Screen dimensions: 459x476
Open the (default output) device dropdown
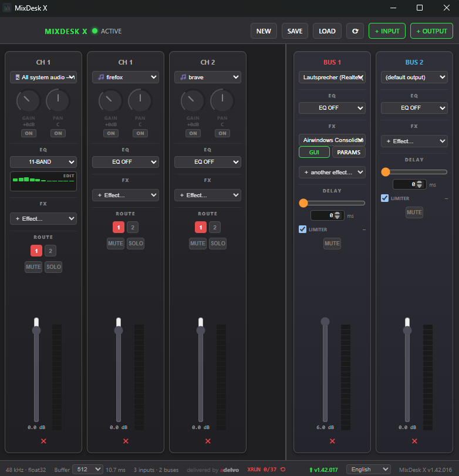click(x=414, y=77)
